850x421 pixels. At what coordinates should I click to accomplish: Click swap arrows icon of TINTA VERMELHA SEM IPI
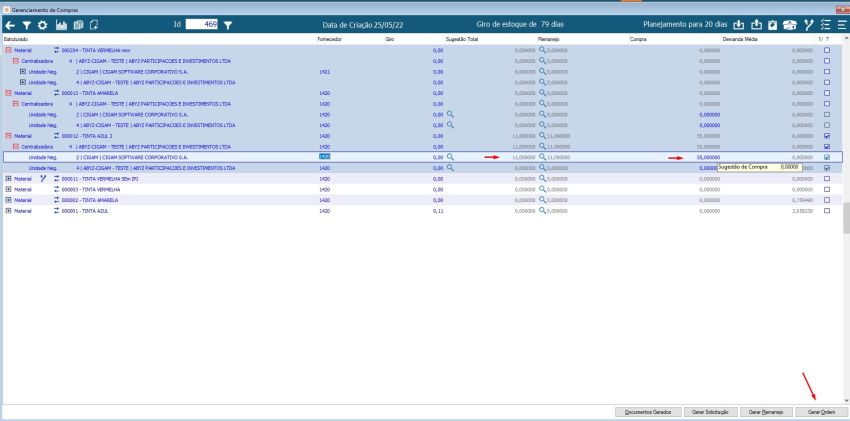point(56,178)
